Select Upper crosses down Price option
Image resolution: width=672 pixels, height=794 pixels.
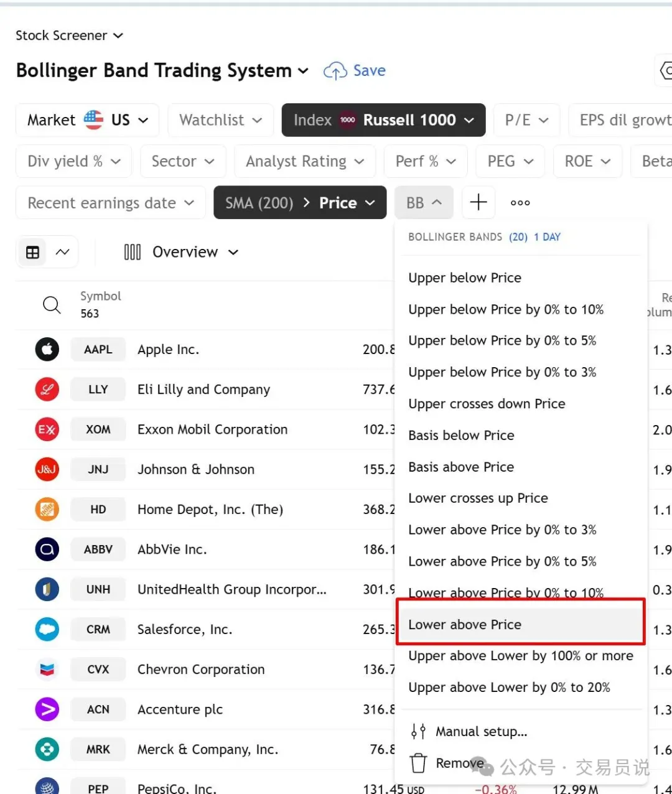[x=487, y=404]
